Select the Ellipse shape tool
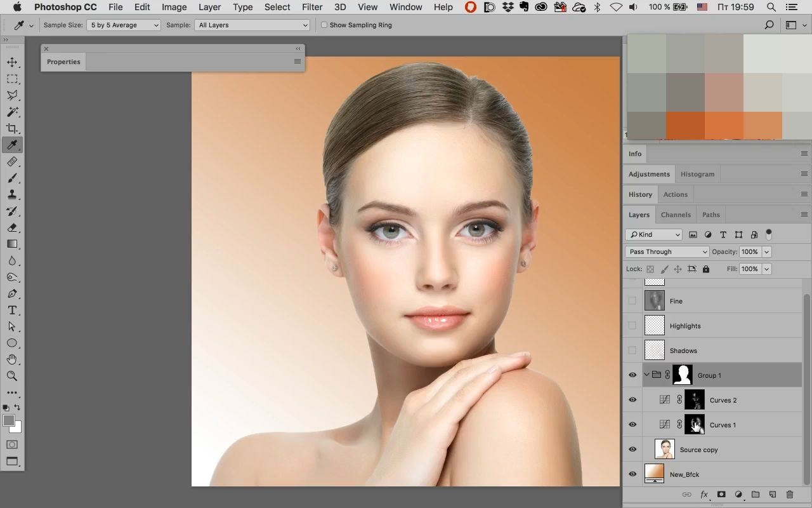 click(x=12, y=343)
